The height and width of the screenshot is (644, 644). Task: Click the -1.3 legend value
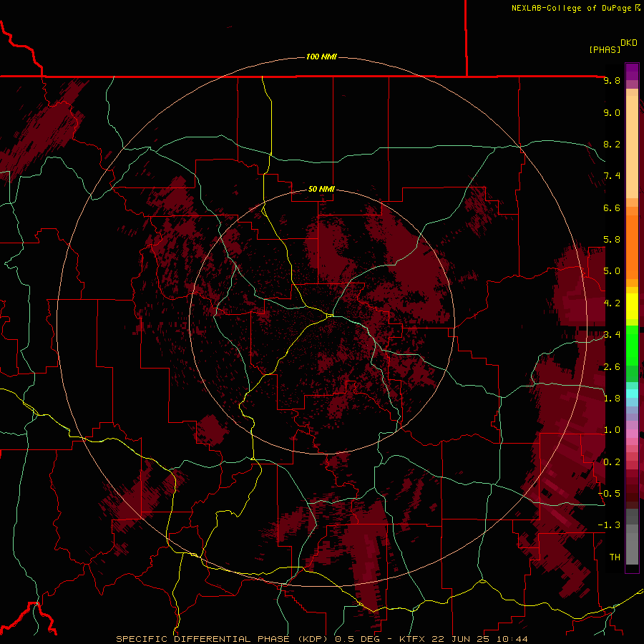[609, 525]
